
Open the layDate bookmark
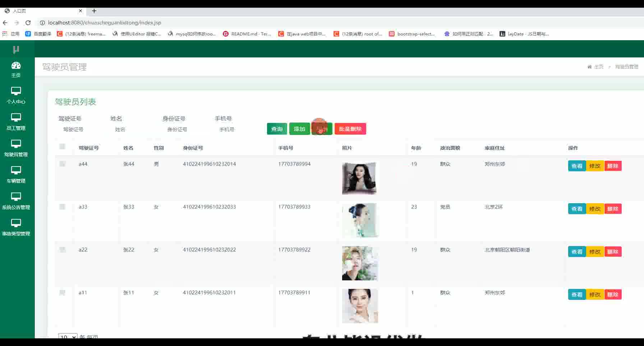[x=524, y=34]
